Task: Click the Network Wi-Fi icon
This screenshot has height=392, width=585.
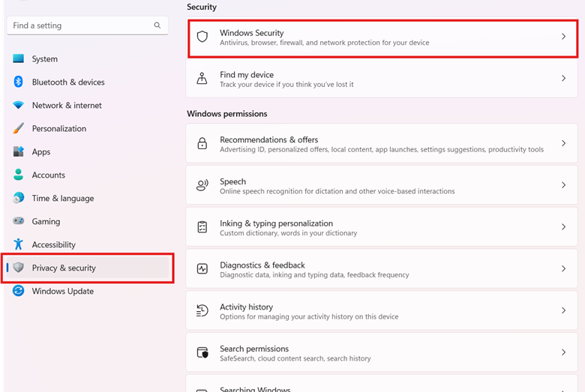Action: (x=18, y=105)
